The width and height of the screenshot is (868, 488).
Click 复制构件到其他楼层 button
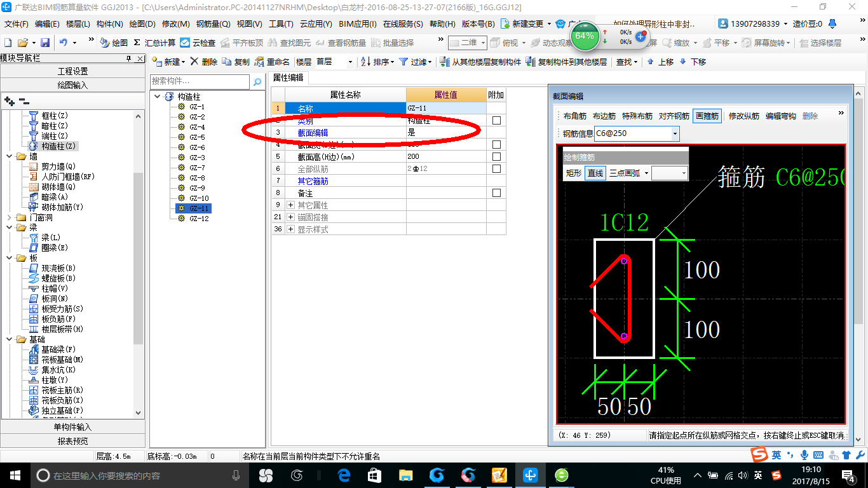pyautogui.click(x=566, y=62)
